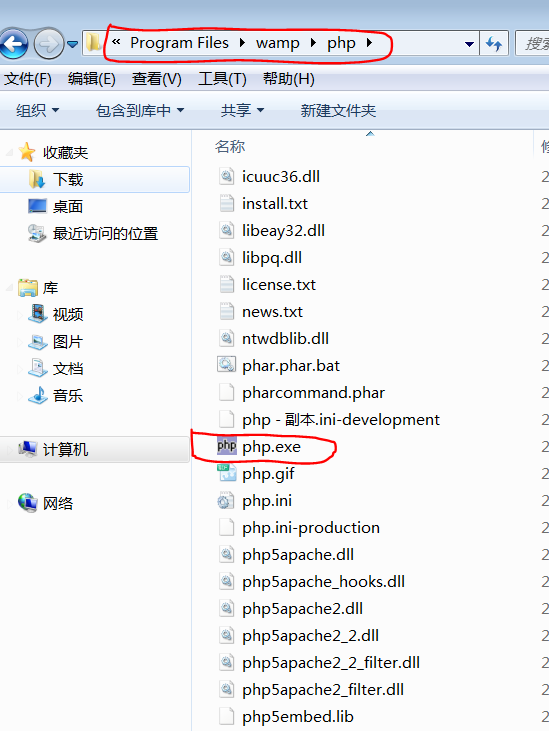Screen dimensions: 549x731
Task: Click the php.ini gear settings icon
Action: click(x=226, y=501)
